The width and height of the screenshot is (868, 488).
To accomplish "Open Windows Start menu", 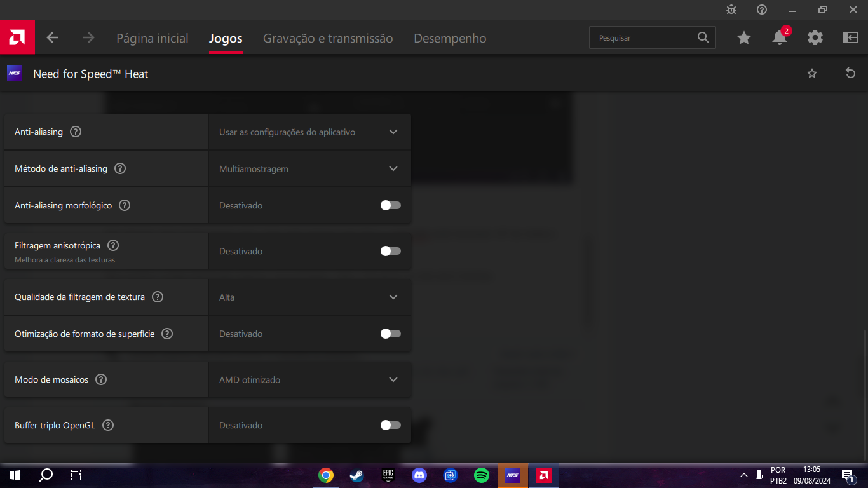I will pos(15,475).
